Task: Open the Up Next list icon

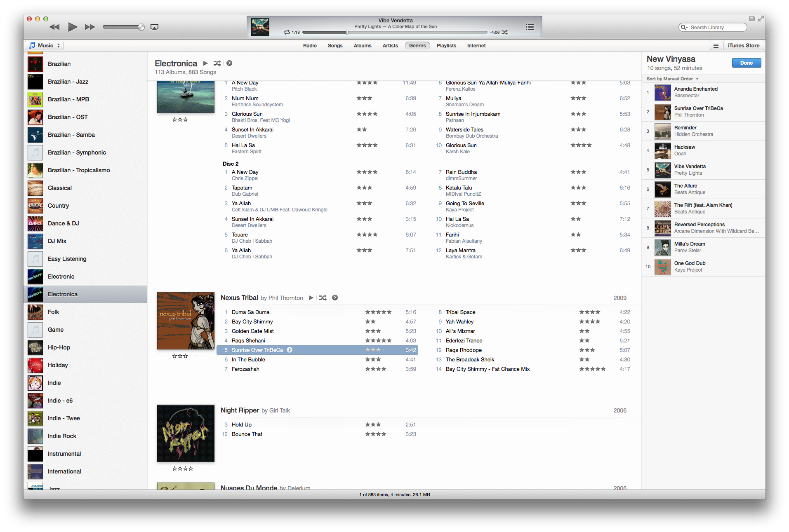Action: click(x=530, y=27)
